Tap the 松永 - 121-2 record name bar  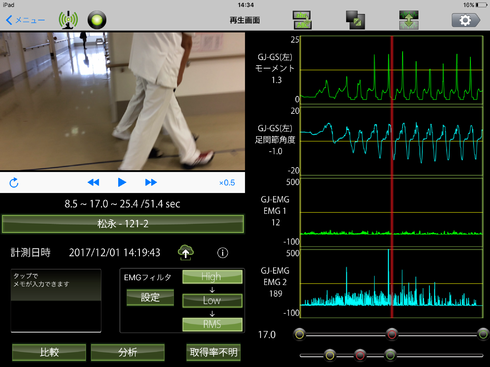point(123,224)
